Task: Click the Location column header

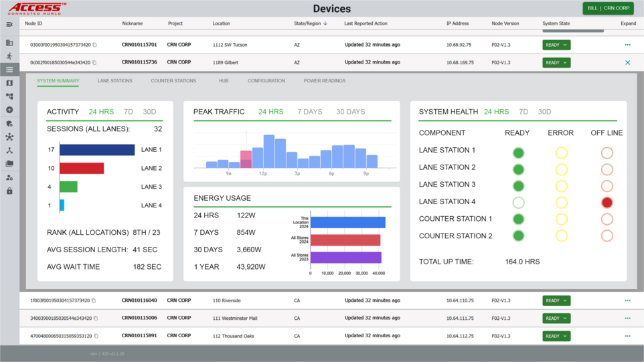Action: pyautogui.click(x=221, y=24)
